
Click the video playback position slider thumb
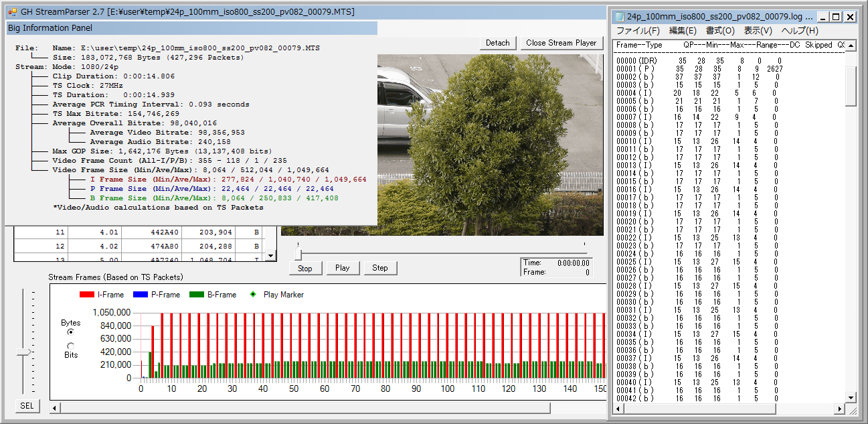(298, 255)
